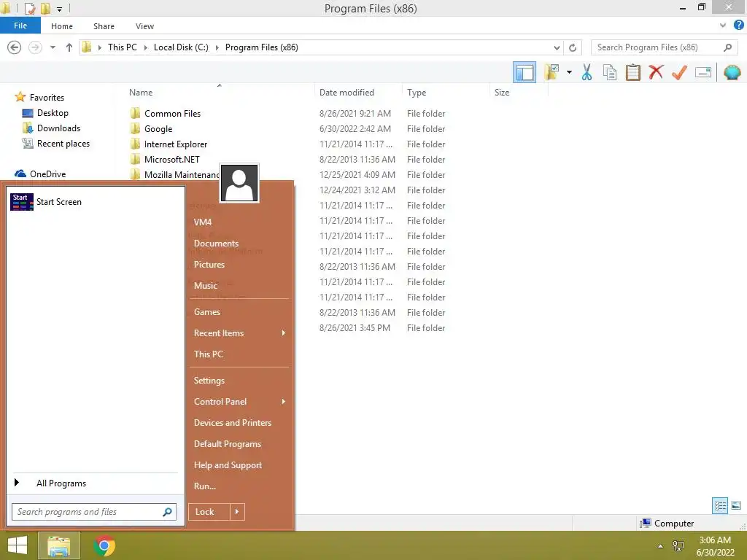The image size is (747, 560).
Task: Expand the ribbon with the chevron arrow
Action: [723, 26]
